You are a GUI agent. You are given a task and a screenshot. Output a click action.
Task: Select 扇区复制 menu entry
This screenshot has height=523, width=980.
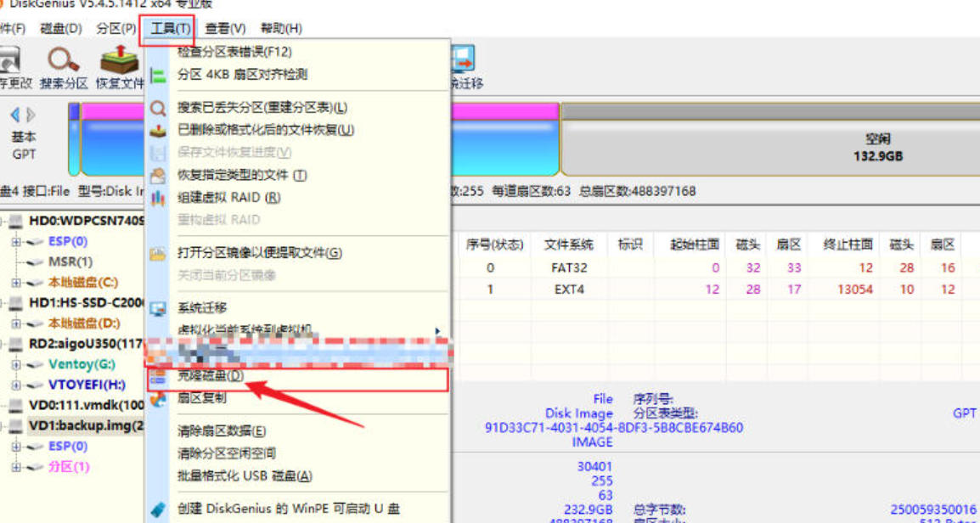tap(201, 398)
